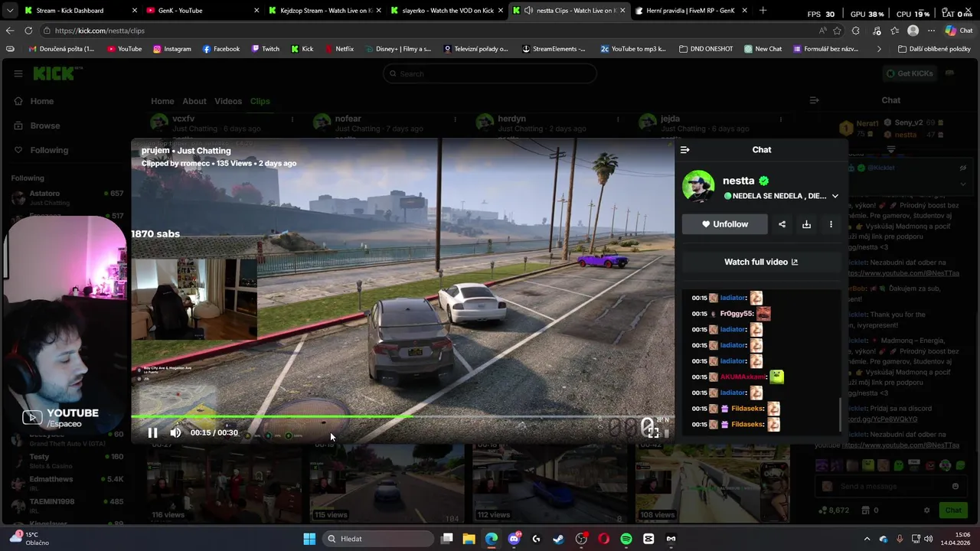Open Twitch bookmark
Screen dimensions: 980x551
click(265, 49)
